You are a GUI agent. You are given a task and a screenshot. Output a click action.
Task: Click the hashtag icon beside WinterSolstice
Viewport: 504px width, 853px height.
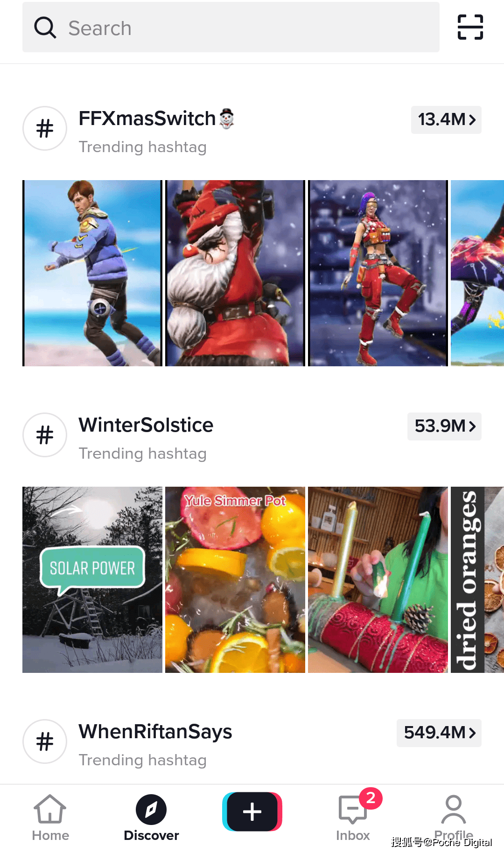point(45,435)
